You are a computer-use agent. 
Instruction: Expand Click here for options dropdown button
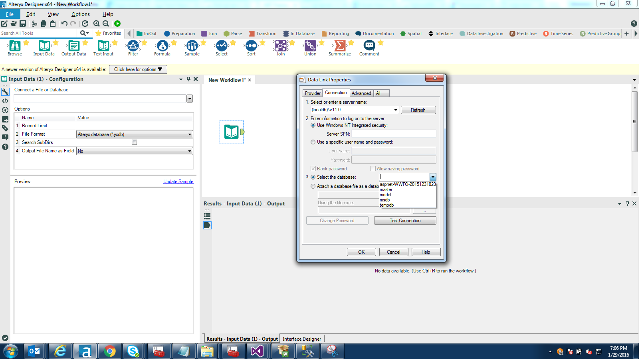(138, 69)
